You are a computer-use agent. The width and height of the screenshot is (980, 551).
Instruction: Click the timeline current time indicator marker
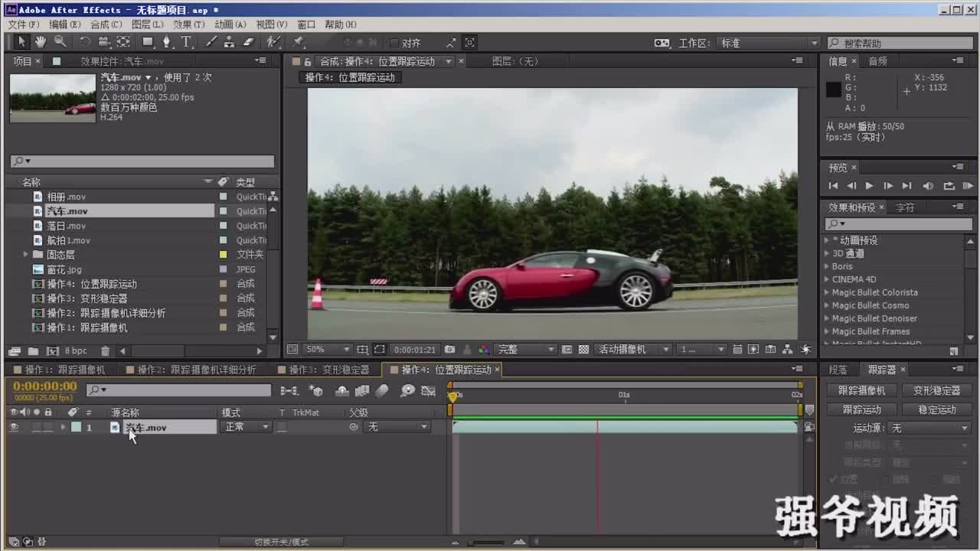[x=452, y=396]
